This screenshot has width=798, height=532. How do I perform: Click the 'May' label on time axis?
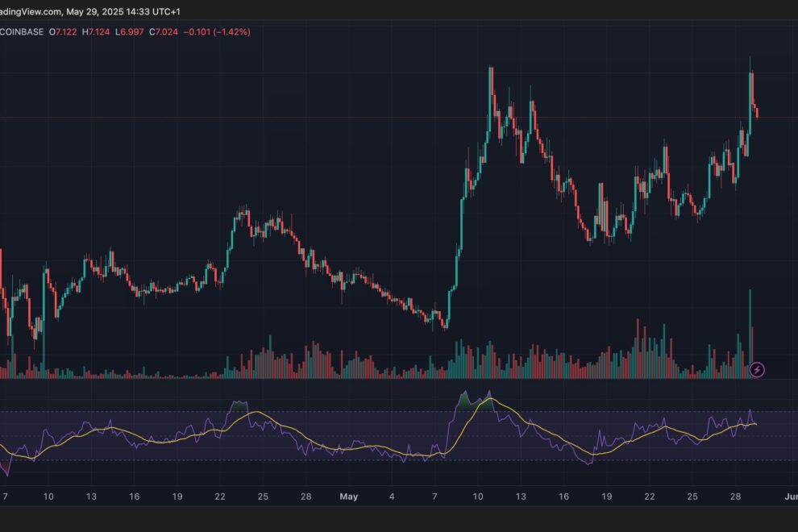348,497
